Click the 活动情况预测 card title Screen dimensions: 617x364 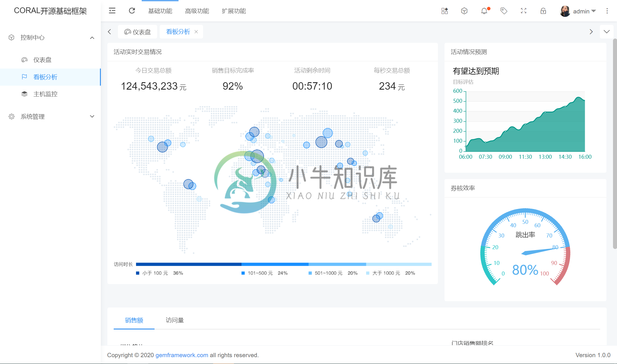[469, 52]
